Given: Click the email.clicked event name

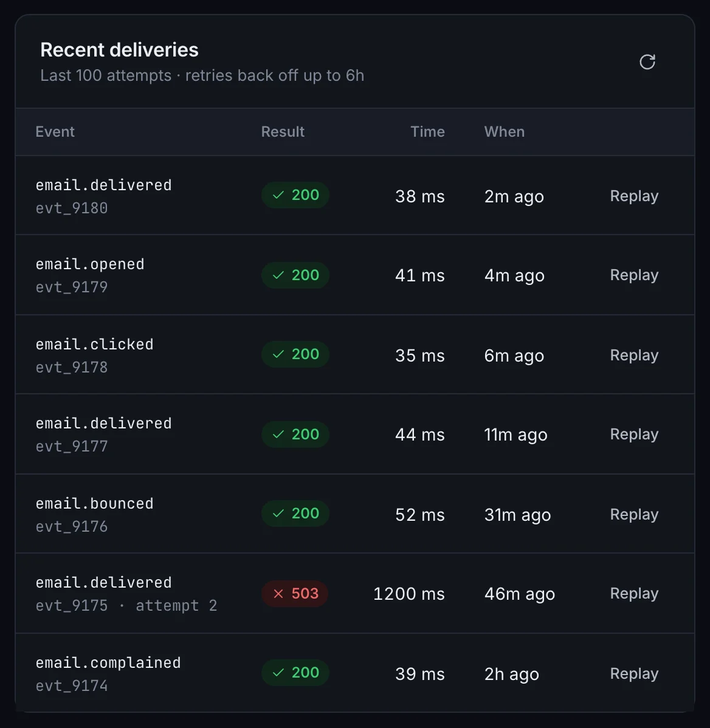Looking at the screenshot, I should [95, 345].
